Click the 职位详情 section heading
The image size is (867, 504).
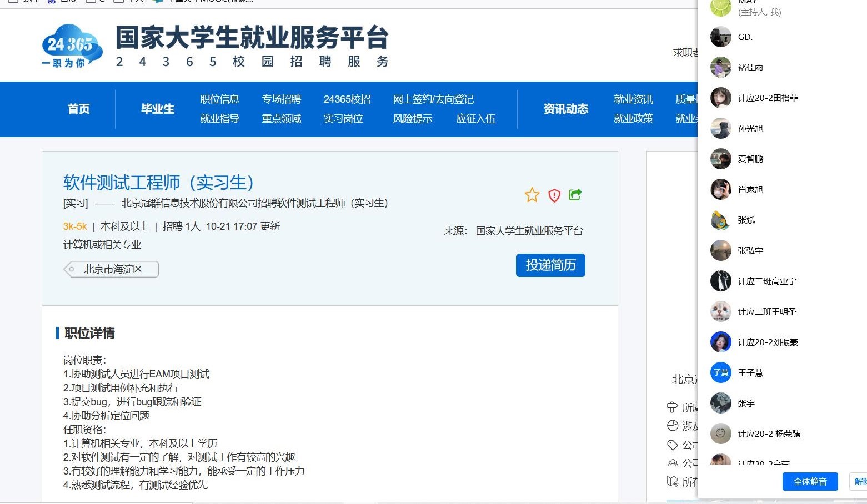(89, 333)
